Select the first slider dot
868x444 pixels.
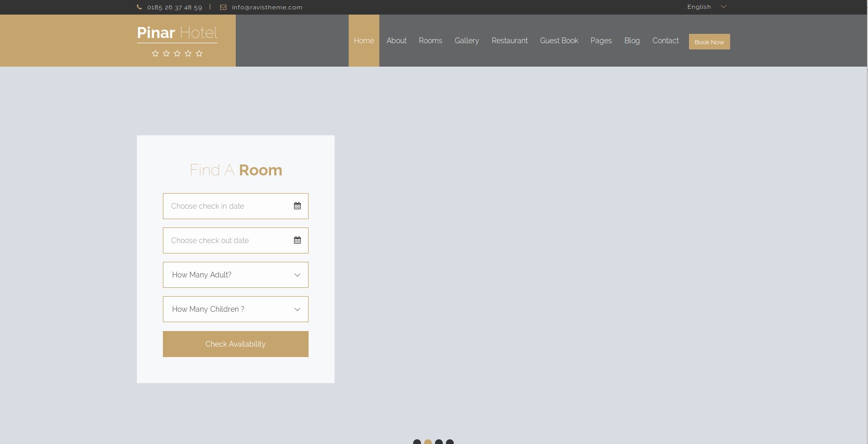click(417, 442)
